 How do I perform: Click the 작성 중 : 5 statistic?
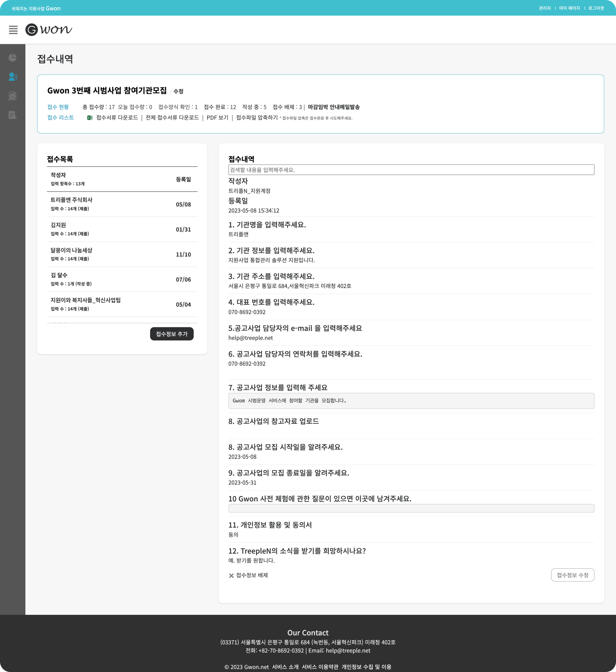coord(254,107)
